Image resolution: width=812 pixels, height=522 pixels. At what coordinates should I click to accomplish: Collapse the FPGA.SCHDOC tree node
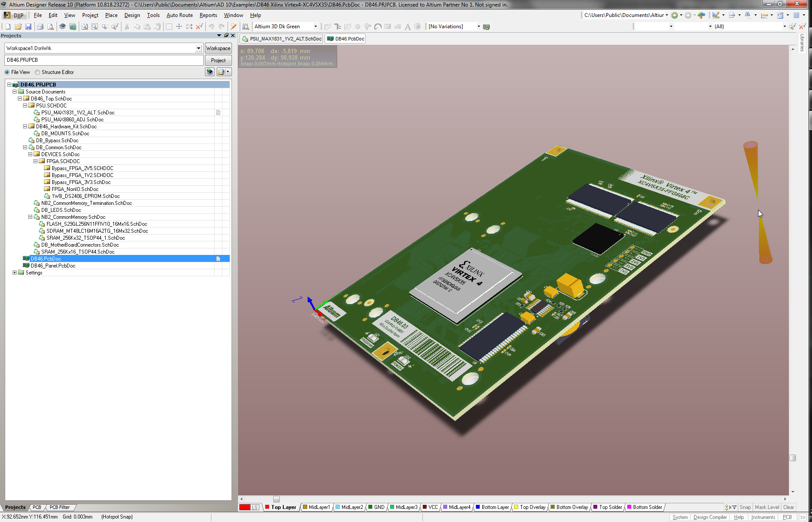pos(36,161)
